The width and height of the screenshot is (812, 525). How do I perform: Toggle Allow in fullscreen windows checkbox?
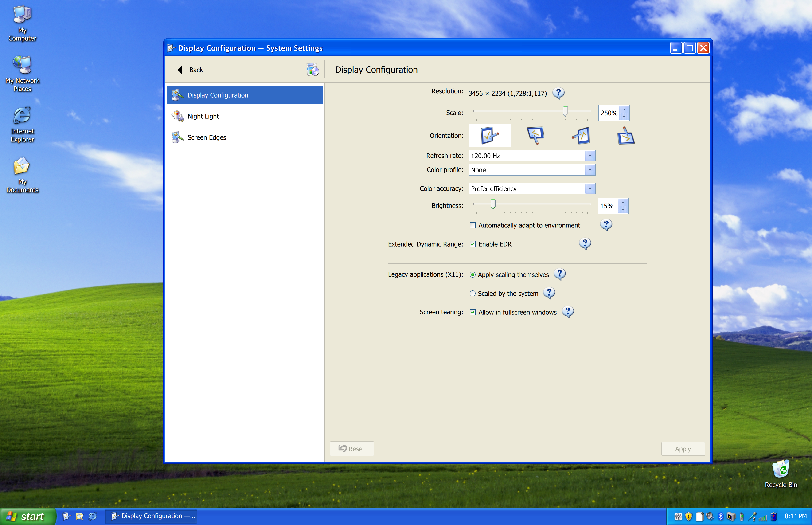472,312
